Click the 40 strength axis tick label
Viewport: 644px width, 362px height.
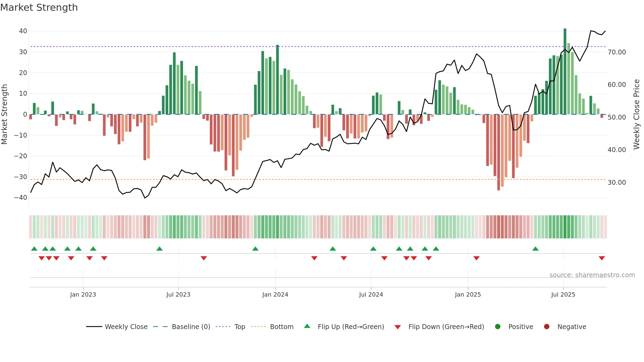(23, 31)
